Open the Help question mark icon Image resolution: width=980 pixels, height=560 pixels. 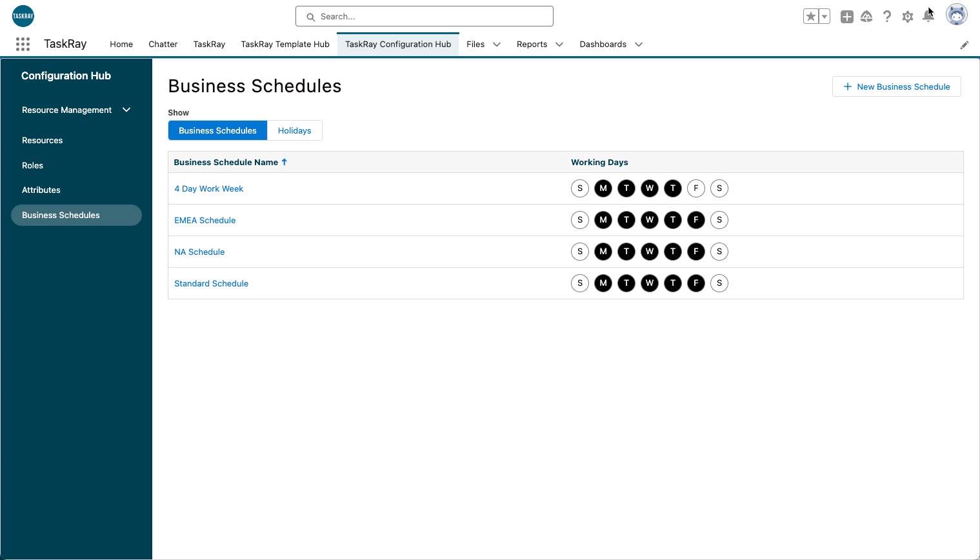887,17
